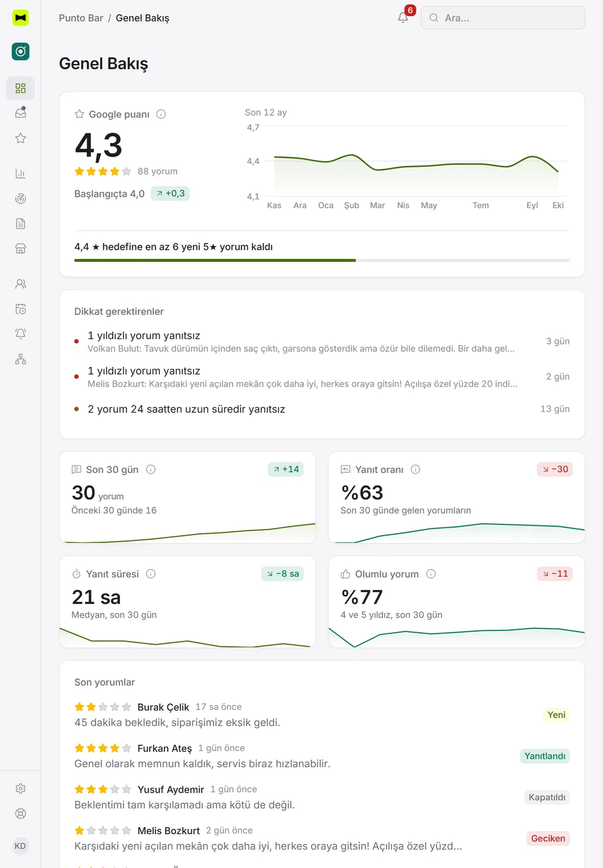The height and width of the screenshot is (868, 603).
Task: Open the storefront icon in sidebar
Action: coord(21,249)
